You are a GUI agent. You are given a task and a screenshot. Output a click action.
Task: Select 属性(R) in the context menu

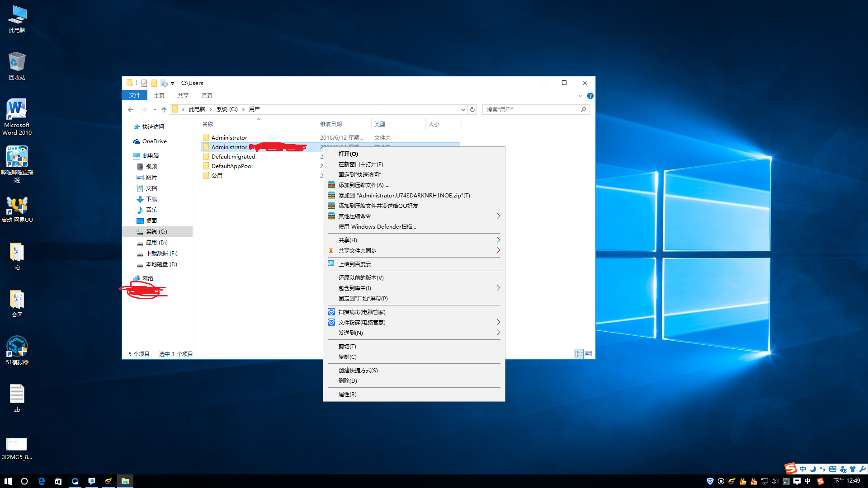click(x=347, y=394)
